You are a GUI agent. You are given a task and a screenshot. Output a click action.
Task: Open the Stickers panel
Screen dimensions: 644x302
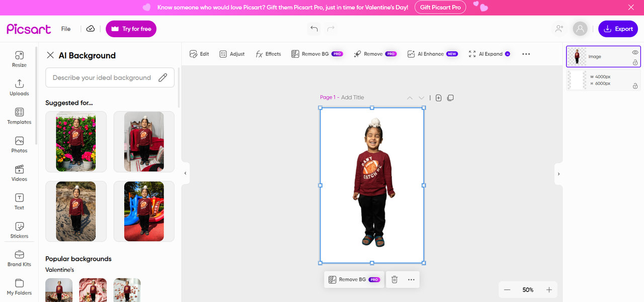pos(19,231)
